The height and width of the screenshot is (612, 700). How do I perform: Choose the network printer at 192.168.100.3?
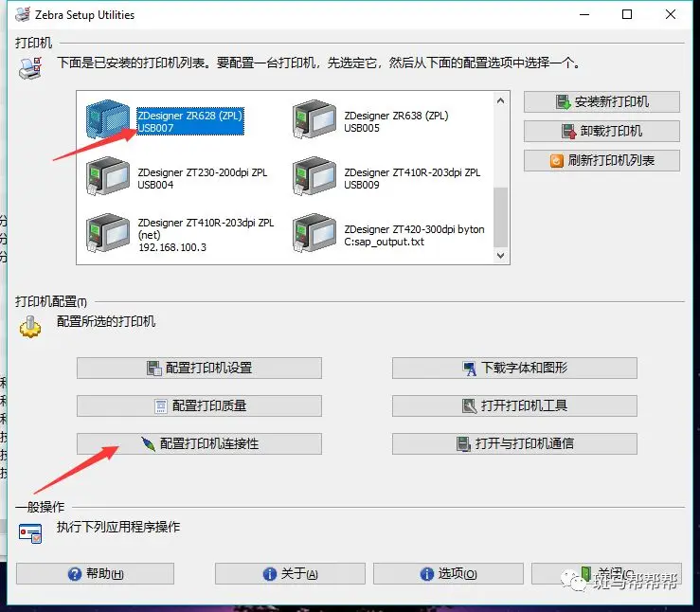click(107, 234)
